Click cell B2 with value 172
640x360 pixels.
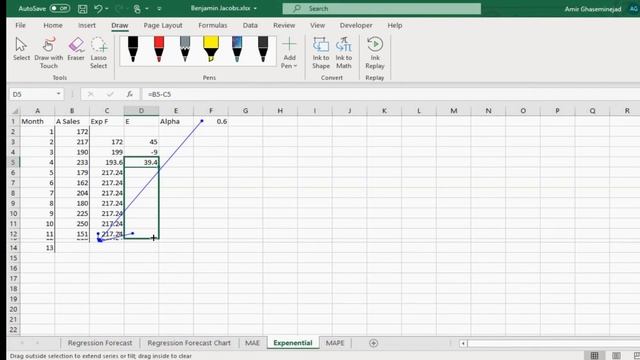[72, 131]
